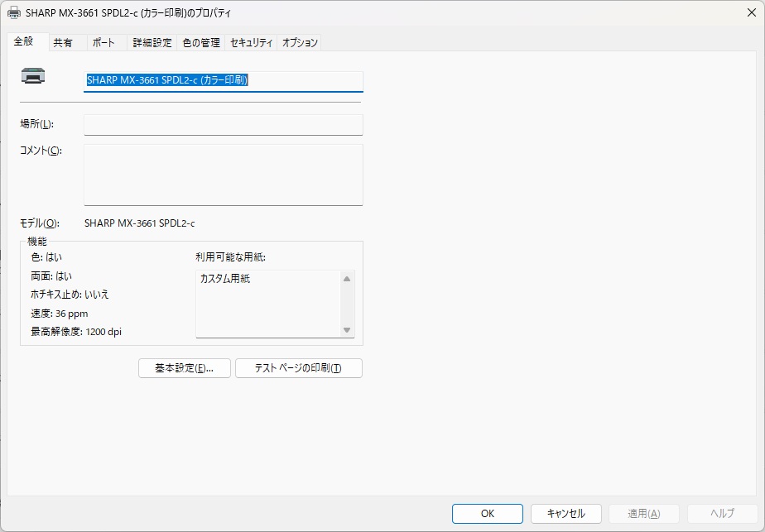
Task: Open the ポート tab
Action: coord(103,43)
